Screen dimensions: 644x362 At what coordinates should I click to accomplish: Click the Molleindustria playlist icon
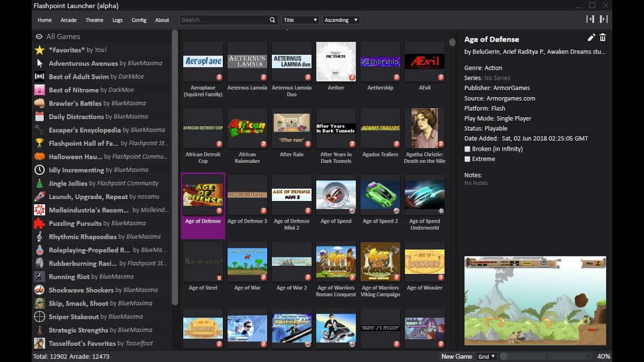click(39, 210)
